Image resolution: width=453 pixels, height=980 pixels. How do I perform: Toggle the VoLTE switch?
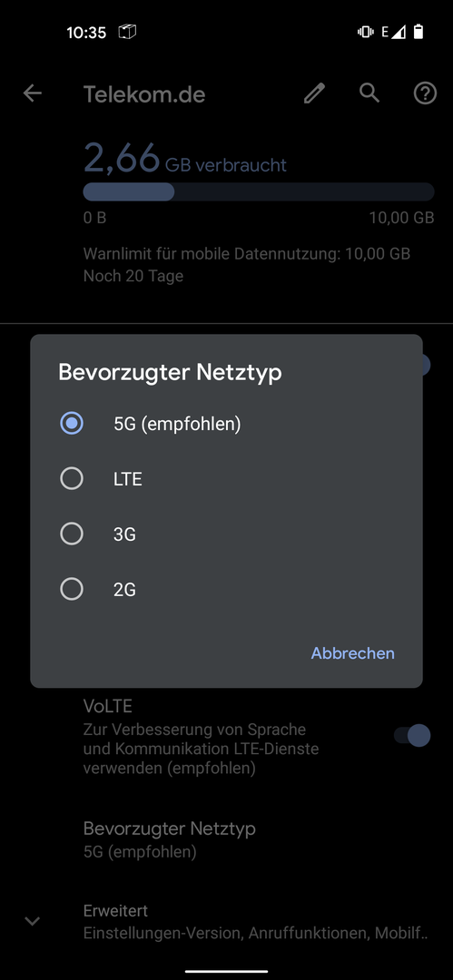tap(413, 736)
